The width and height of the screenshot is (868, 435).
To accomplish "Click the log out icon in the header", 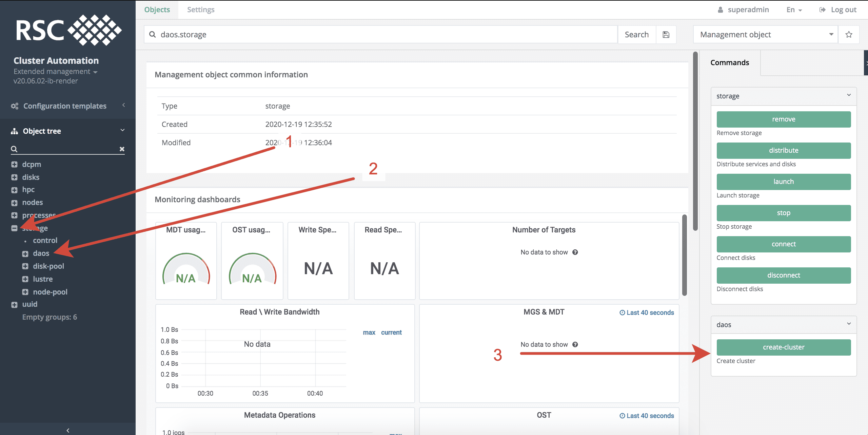I will (x=822, y=10).
